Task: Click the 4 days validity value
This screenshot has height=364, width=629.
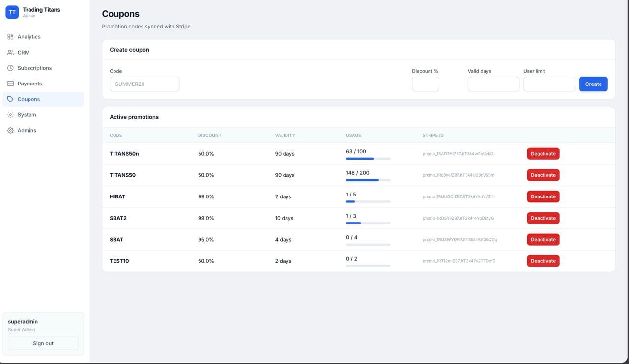Action: (x=283, y=240)
